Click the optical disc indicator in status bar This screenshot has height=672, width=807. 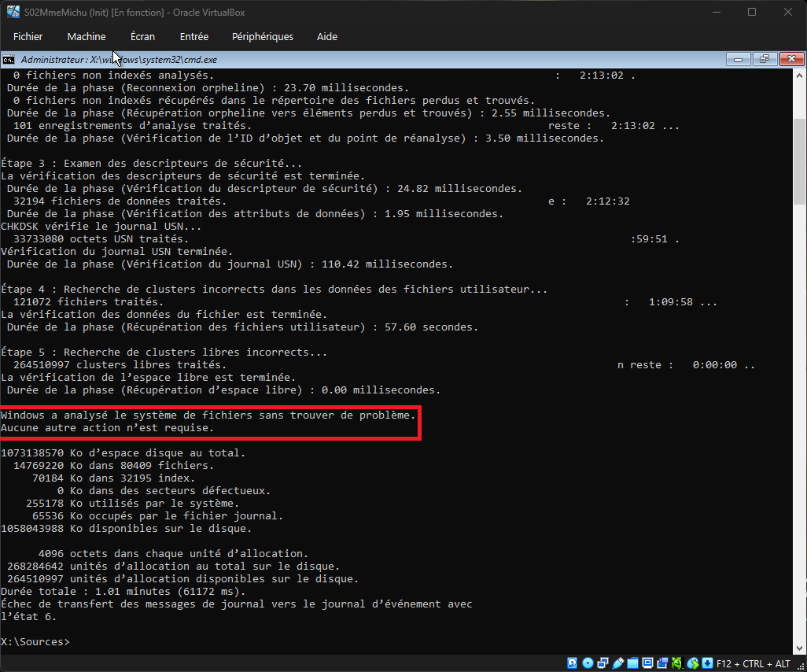tap(588, 663)
